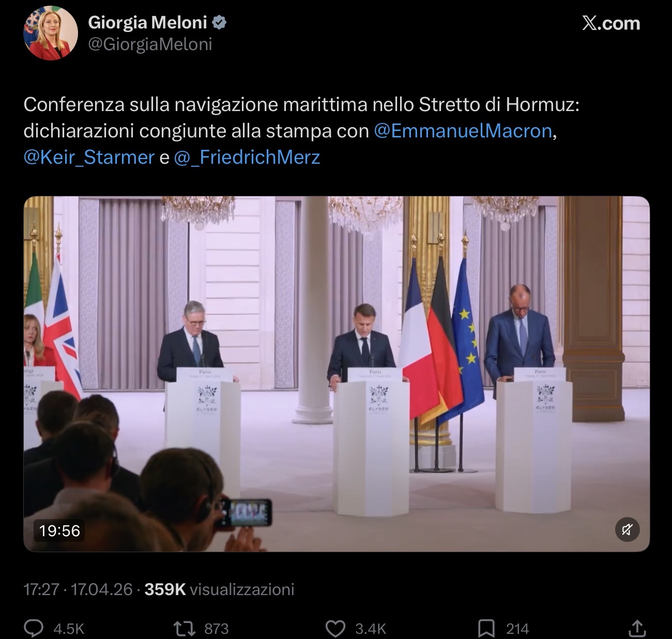Image resolution: width=672 pixels, height=639 pixels.
Task: Bookmark the post with bookmark icon
Action: (x=486, y=629)
